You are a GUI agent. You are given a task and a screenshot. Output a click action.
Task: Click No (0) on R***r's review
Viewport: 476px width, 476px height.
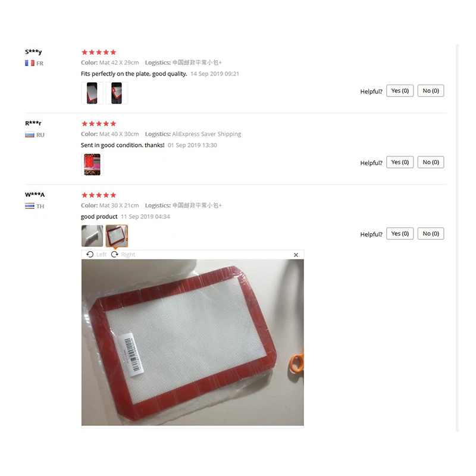[431, 162]
